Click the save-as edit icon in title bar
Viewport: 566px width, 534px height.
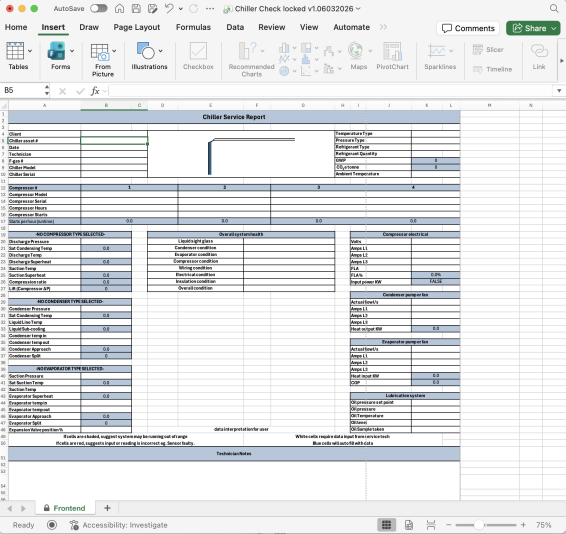pyautogui.click(x=153, y=9)
